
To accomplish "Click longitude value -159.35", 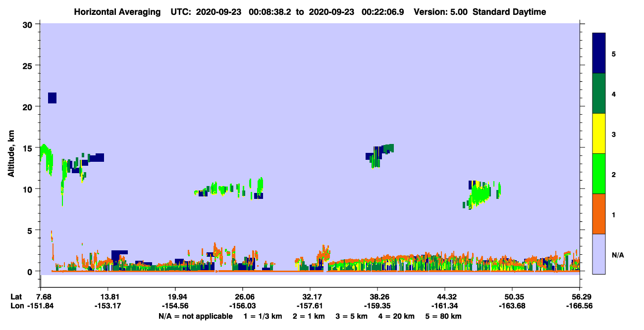I will coord(377,306).
